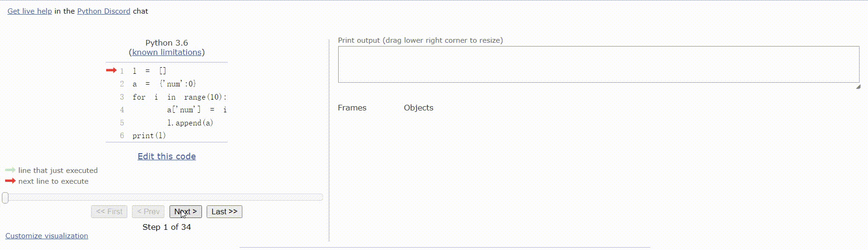Click the green 'line that just executed' legend arrow
The height and width of the screenshot is (250, 868).
pos(10,170)
